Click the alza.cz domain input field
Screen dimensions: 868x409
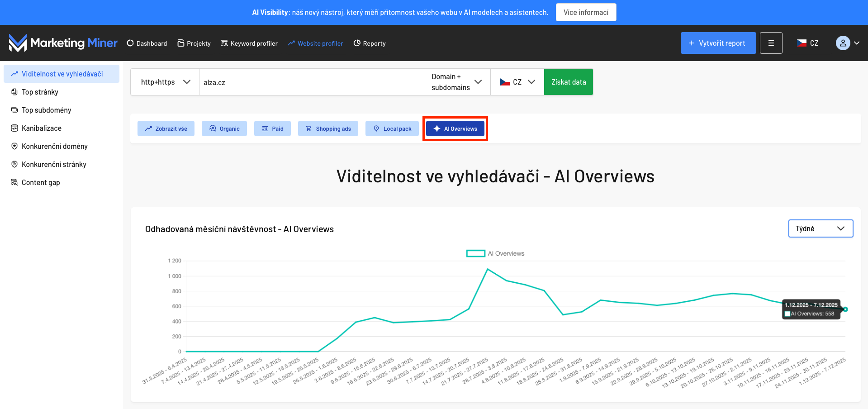(x=312, y=82)
